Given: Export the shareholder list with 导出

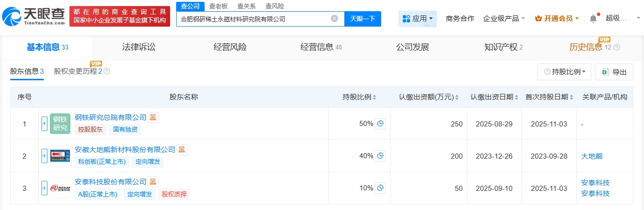Looking at the screenshot, I should pyautogui.click(x=614, y=72).
